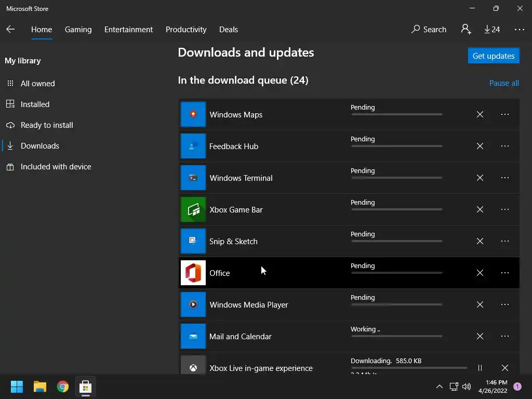Click the Xbox Live download progress bar
Screen dimensions: 532x399
409,368
